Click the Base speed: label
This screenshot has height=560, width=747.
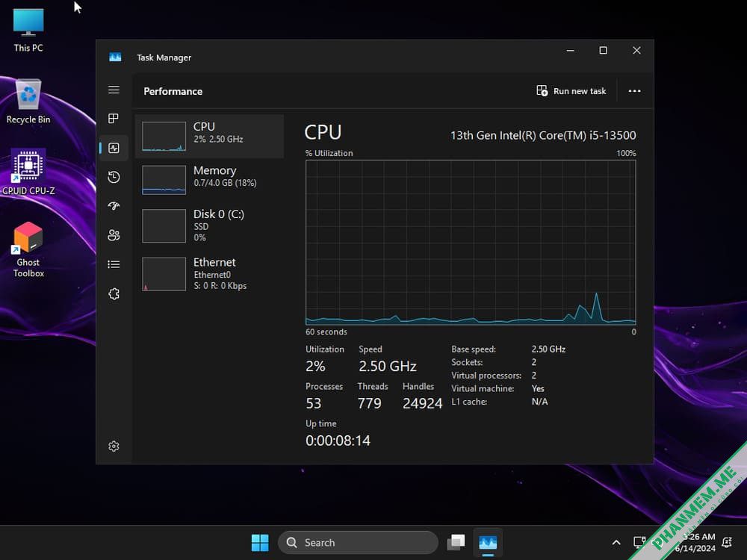click(x=474, y=349)
